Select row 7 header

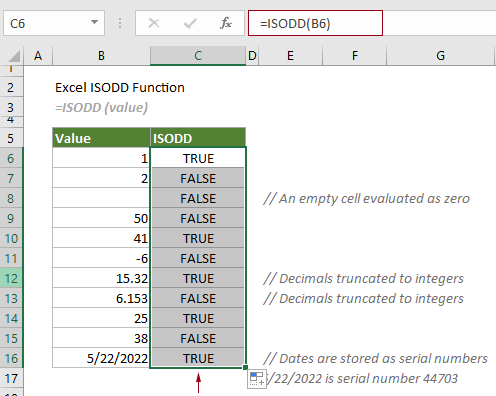point(11,178)
